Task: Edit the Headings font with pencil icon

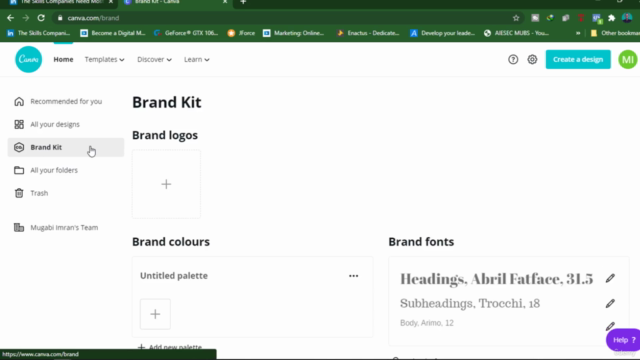Action: click(610, 278)
